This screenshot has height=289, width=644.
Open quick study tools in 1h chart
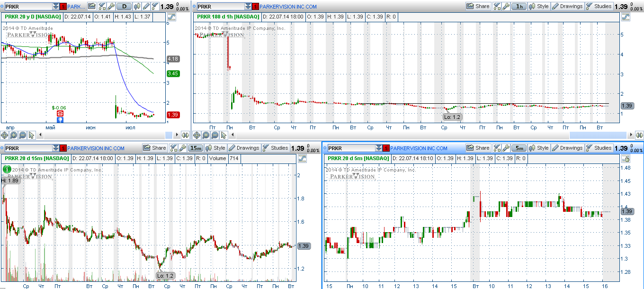tap(497, 6)
